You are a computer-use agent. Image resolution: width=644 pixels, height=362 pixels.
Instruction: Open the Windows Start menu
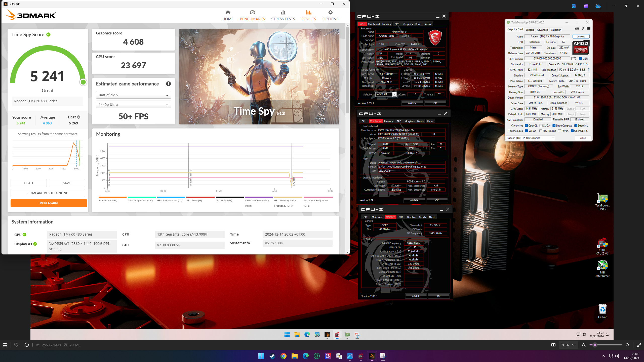click(261, 356)
